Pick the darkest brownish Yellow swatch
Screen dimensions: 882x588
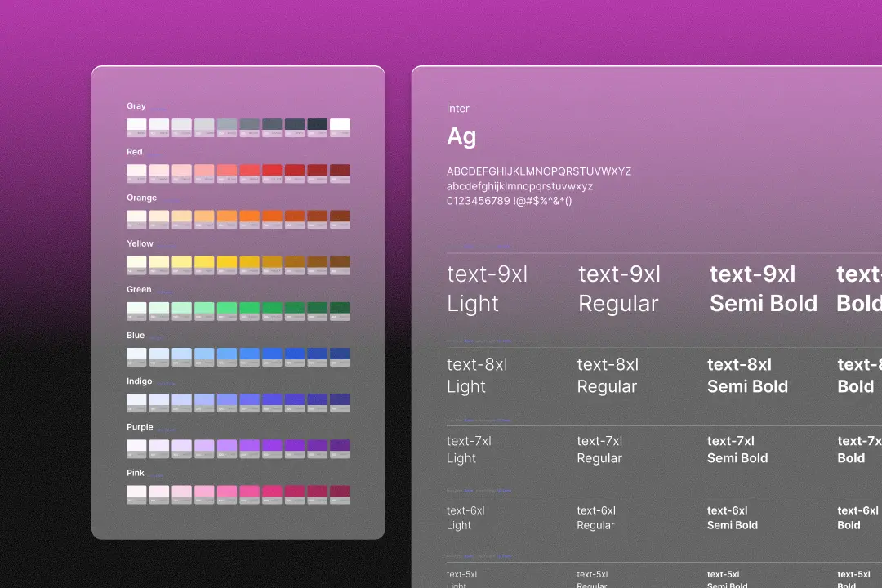click(x=340, y=265)
